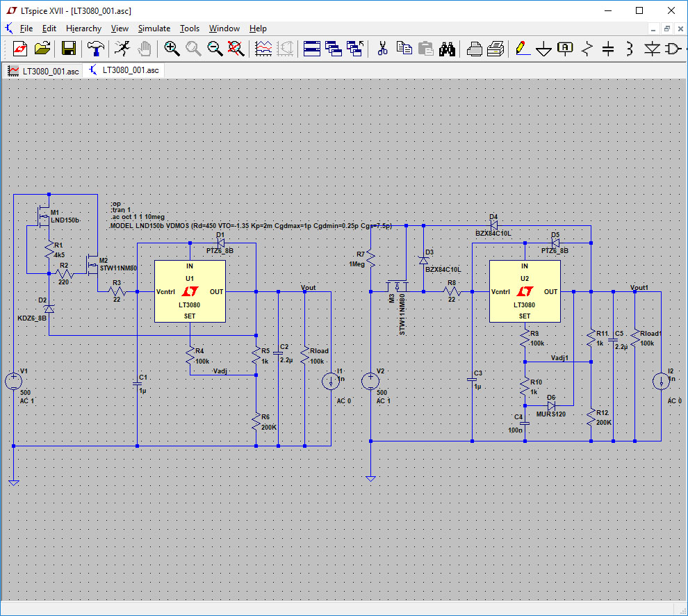Screen dimensions: 688x616
Task: Select the Label Net tool
Action: click(x=565, y=48)
